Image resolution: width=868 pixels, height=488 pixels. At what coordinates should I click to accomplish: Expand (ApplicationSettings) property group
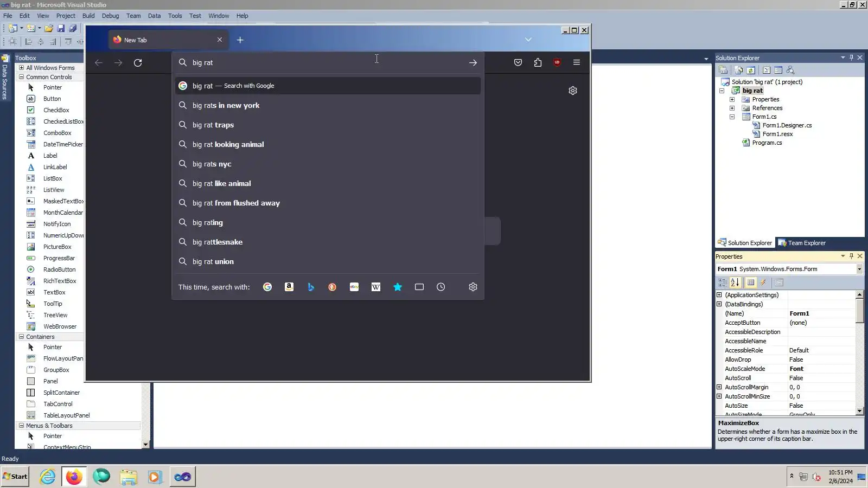tap(719, 295)
